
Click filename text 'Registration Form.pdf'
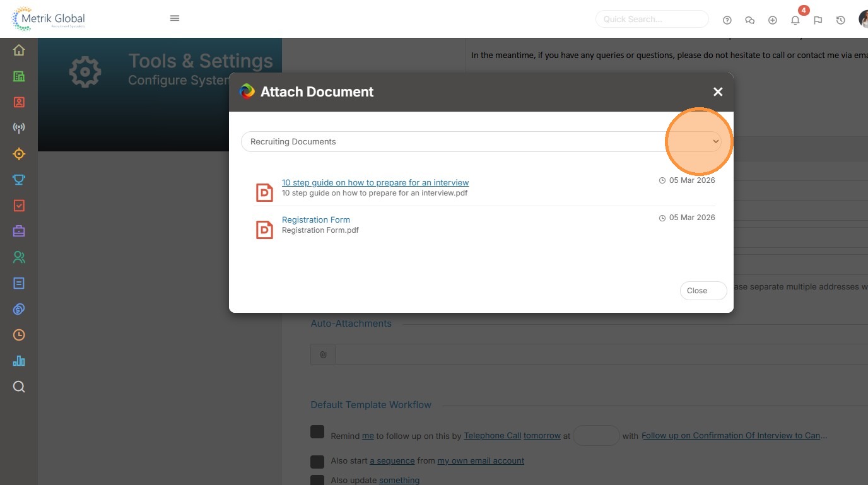[x=320, y=230]
